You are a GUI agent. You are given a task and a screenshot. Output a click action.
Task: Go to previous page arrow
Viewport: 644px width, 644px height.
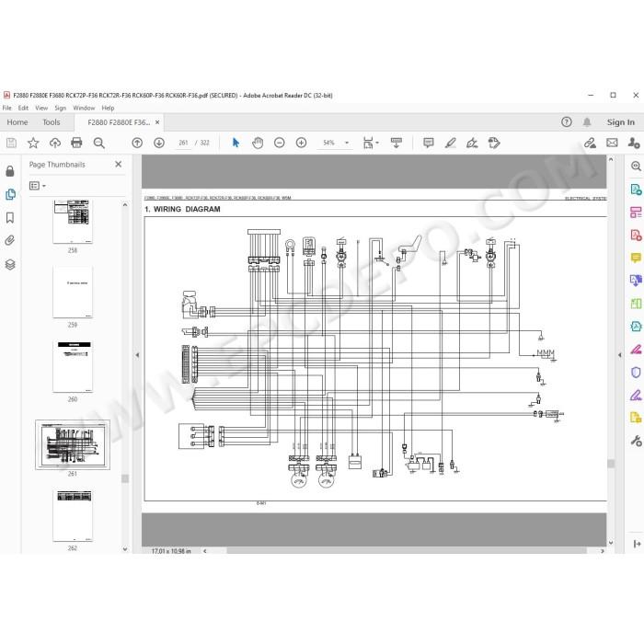pyautogui.click(x=137, y=143)
